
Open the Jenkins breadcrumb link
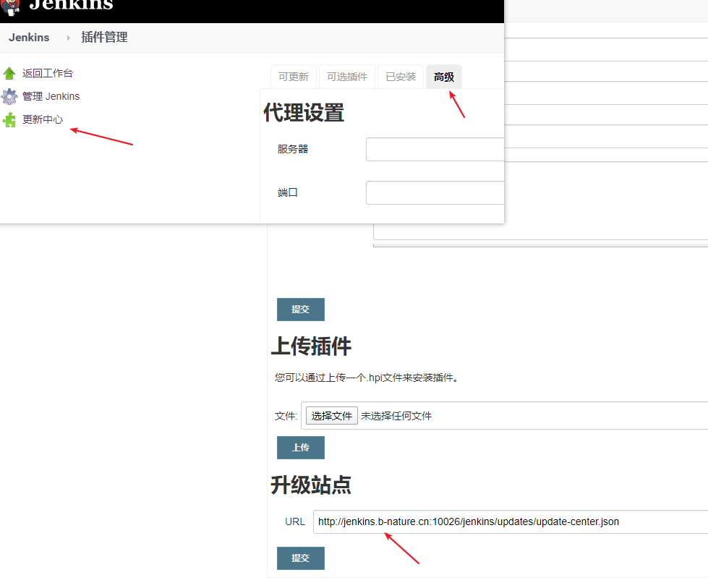[29, 38]
